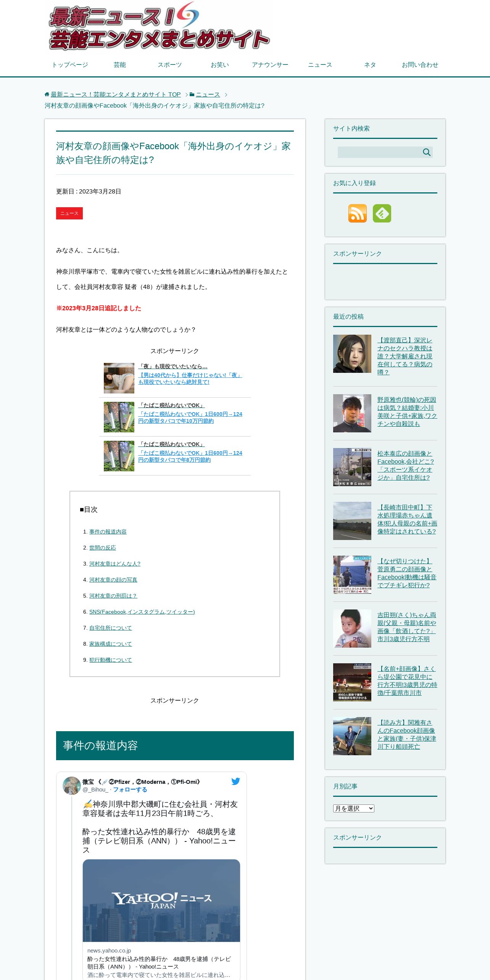Click thumbnail for さくら堤公園 post

[x=352, y=682]
